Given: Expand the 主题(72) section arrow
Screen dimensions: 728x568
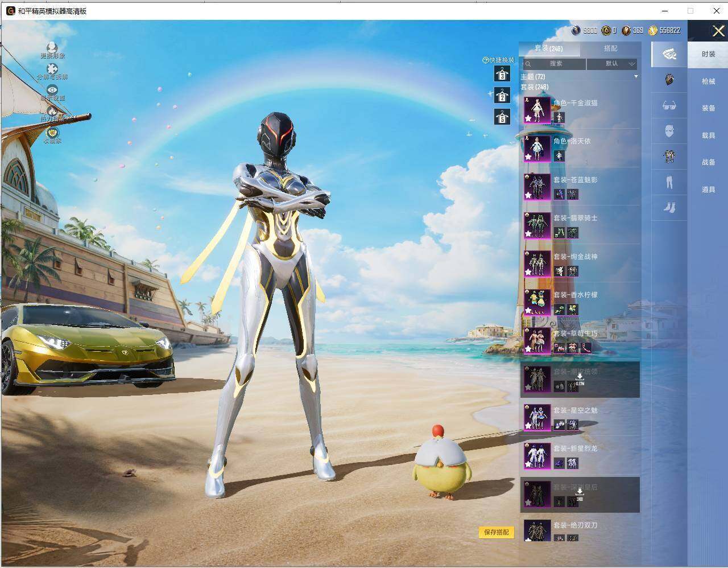Looking at the screenshot, I should [636, 76].
